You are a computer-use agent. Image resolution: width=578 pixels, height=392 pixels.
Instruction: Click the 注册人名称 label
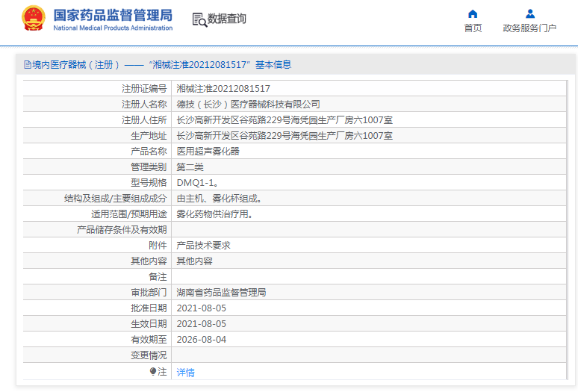(144, 105)
